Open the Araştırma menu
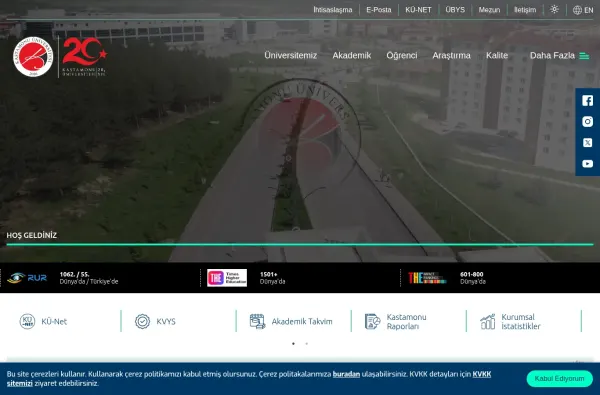Screen dimensions: 600x395 point(452,55)
